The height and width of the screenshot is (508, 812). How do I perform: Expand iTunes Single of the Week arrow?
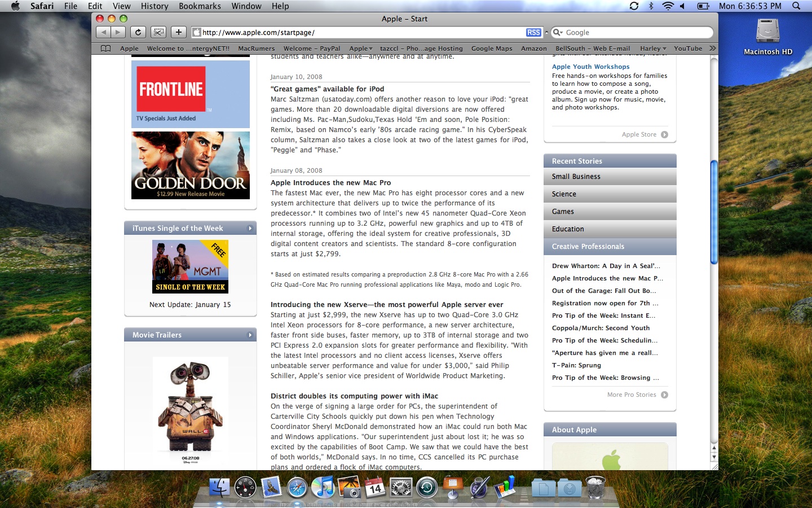[x=250, y=229]
